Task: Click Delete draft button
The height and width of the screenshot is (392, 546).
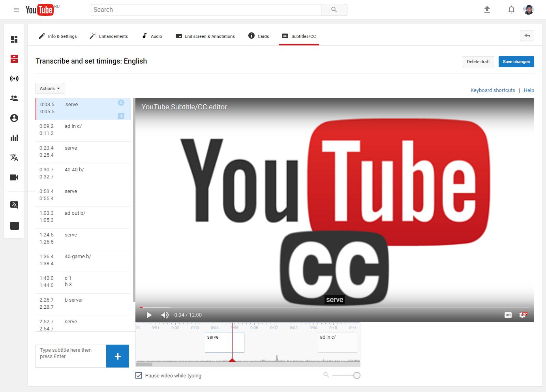Action: click(x=478, y=62)
